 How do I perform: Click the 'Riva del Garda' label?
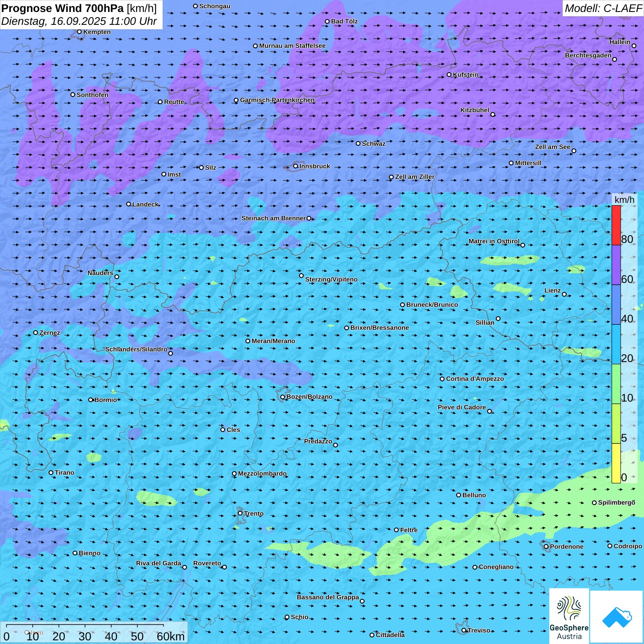click(159, 563)
